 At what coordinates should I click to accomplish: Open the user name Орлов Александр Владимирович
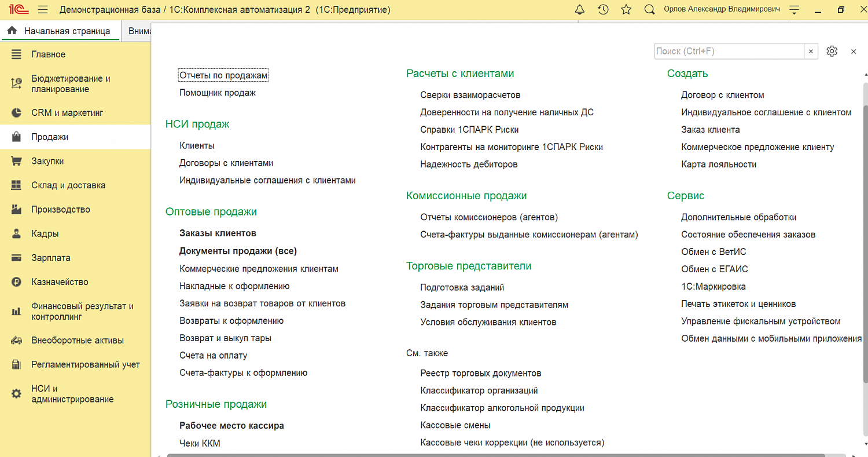click(722, 9)
